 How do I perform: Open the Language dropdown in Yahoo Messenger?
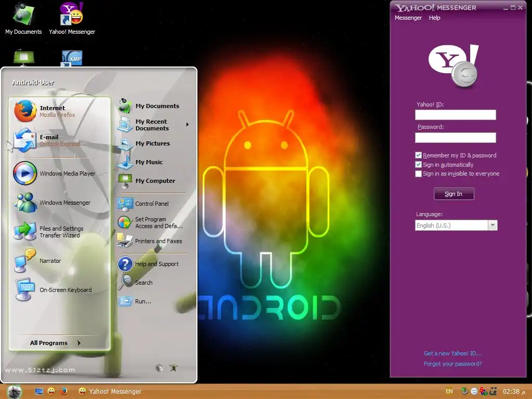click(493, 225)
